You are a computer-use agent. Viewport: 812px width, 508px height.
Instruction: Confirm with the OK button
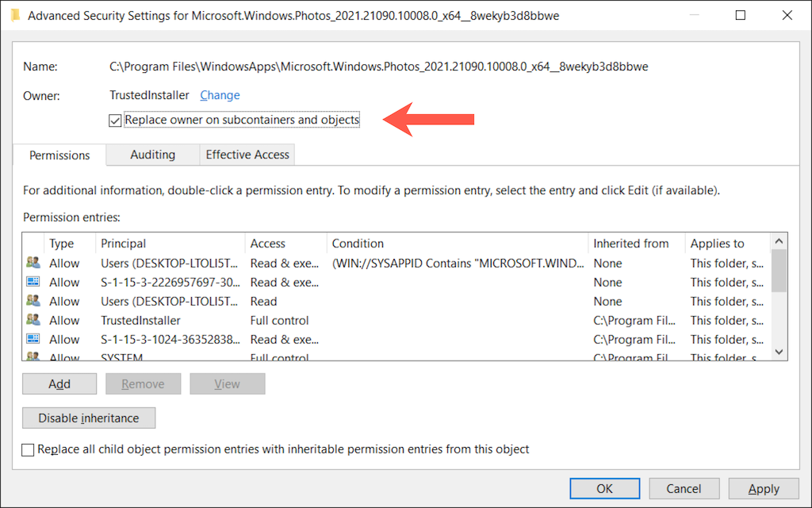coord(605,489)
